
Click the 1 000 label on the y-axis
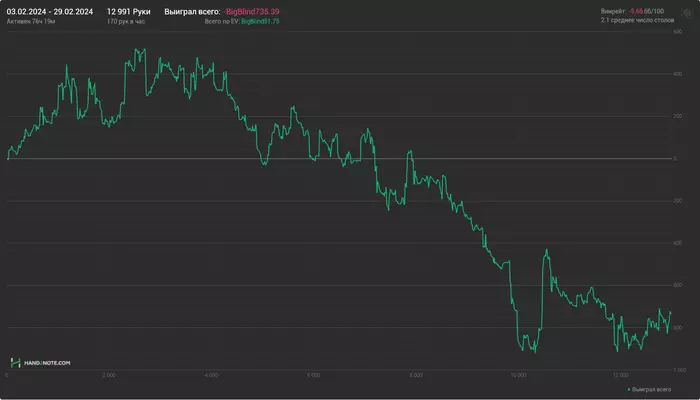tap(679, 371)
